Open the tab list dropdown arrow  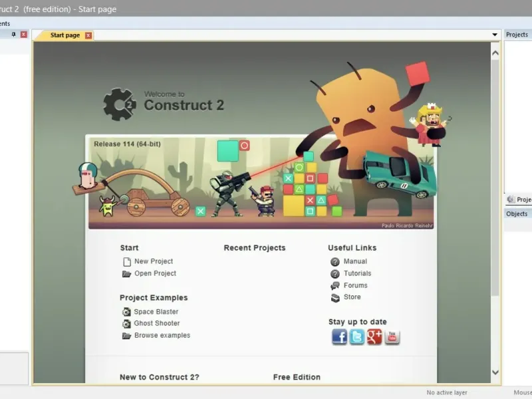coord(495,35)
